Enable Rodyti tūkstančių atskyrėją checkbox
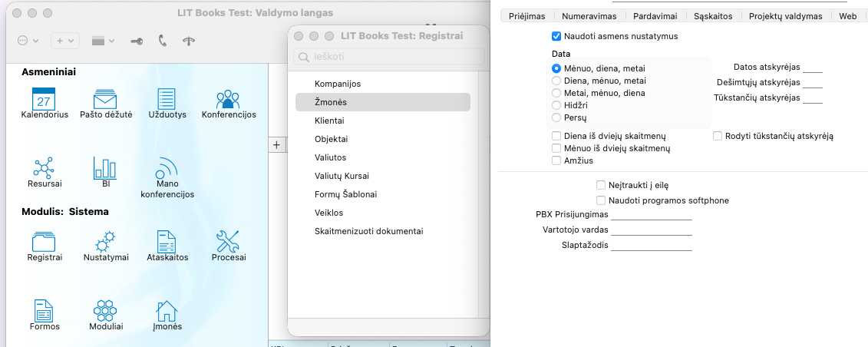Image resolution: width=868 pixels, height=347 pixels. pyautogui.click(x=718, y=136)
